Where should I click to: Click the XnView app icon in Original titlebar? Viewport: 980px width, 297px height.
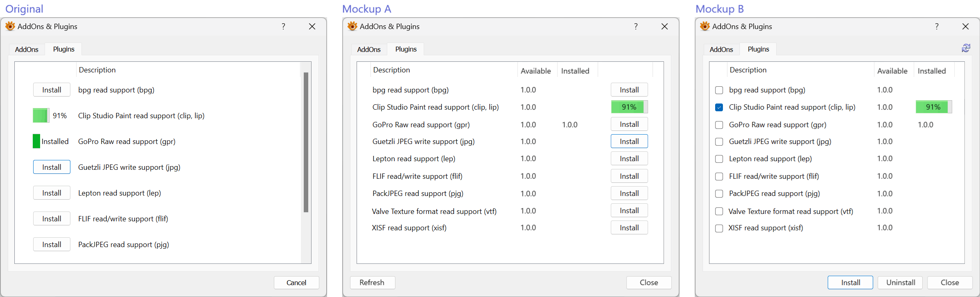pyautogui.click(x=10, y=27)
